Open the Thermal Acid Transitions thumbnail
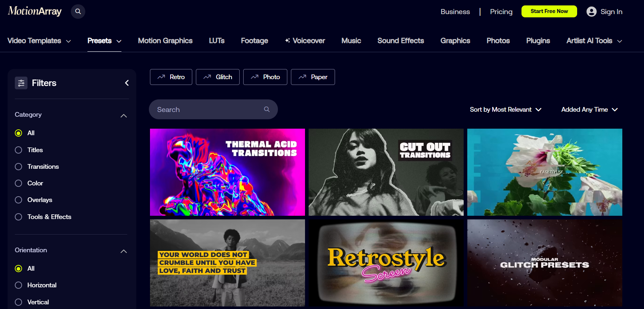Image resolution: width=644 pixels, height=309 pixels. [x=227, y=172]
